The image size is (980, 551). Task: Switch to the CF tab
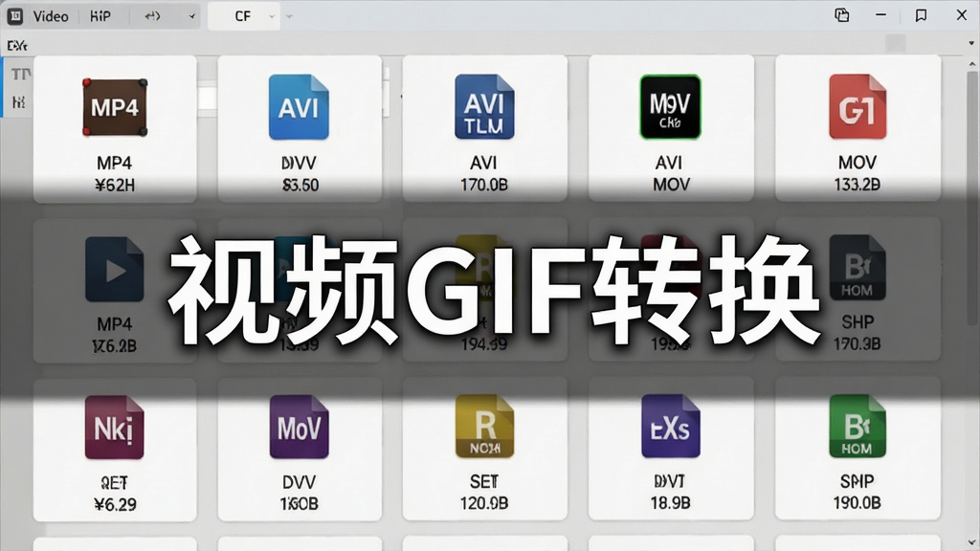click(x=242, y=16)
